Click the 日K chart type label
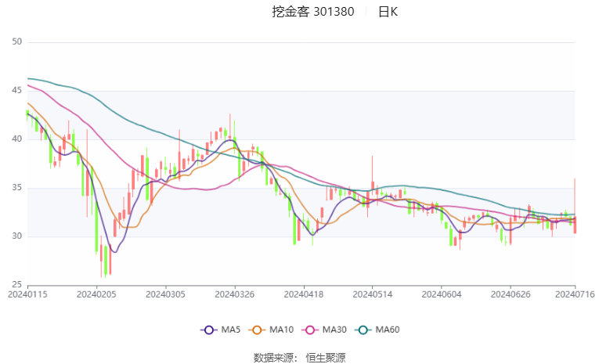The image size is (599, 364). [x=388, y=12]
